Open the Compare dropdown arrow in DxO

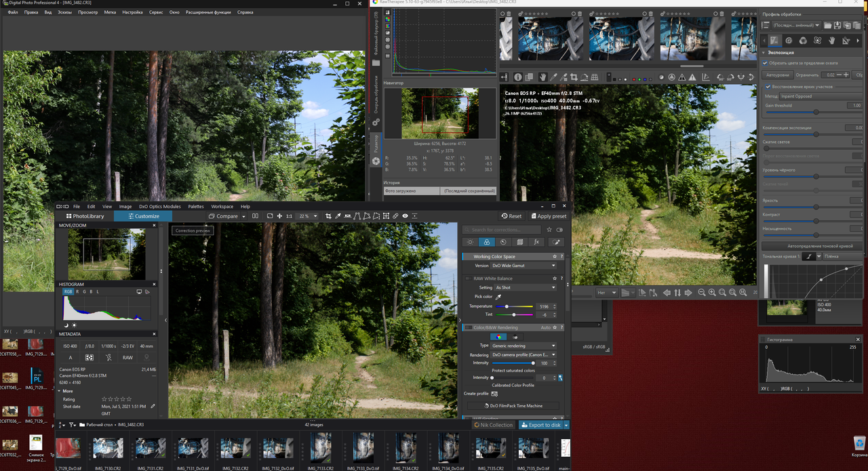[244, 216]
